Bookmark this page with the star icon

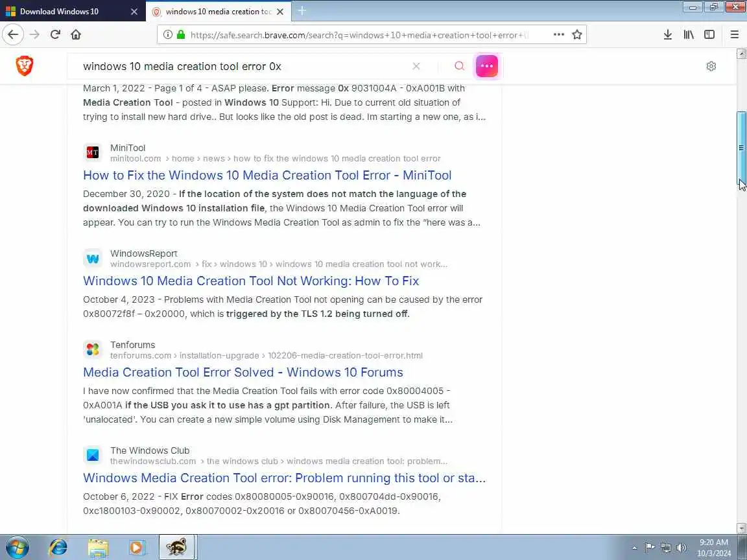pyautogui.click(x=577, y=34)
